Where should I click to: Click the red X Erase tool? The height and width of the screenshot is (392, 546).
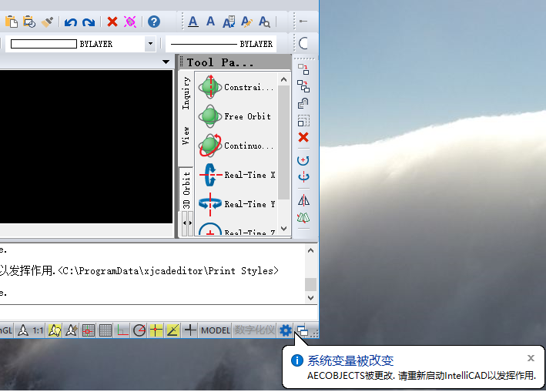(x=303, y=137)
